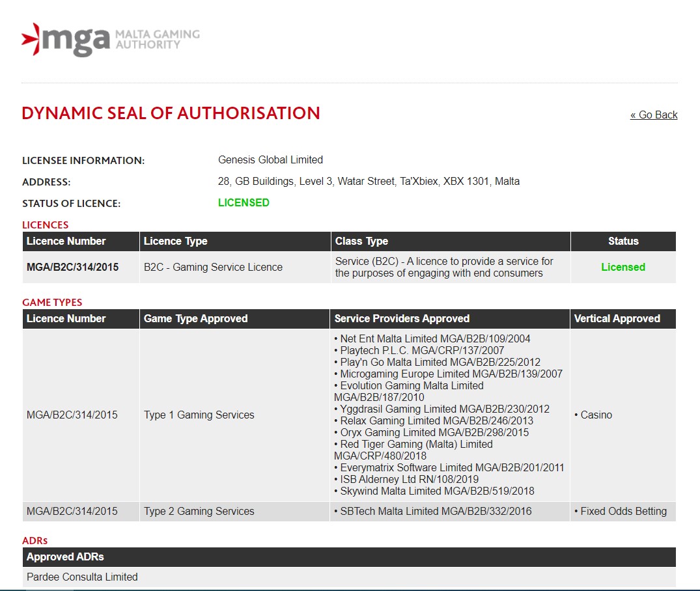The width and height of the screenshot is (700, 591).
Task: Click the green Licensed cell in Licences table
Action: pyautogui.click(x=623, y=267)
